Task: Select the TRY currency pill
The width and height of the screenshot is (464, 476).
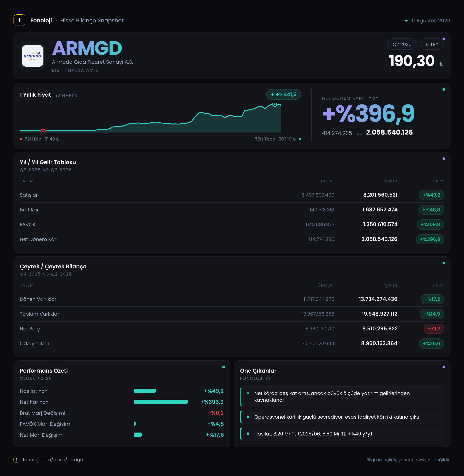Action: click(432, 44)
